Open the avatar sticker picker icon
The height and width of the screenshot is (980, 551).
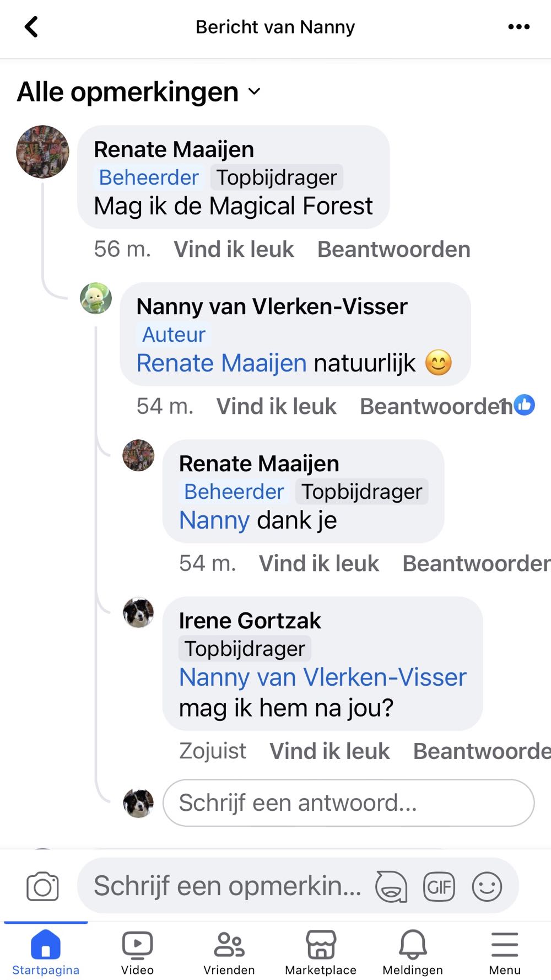point(391,887)
